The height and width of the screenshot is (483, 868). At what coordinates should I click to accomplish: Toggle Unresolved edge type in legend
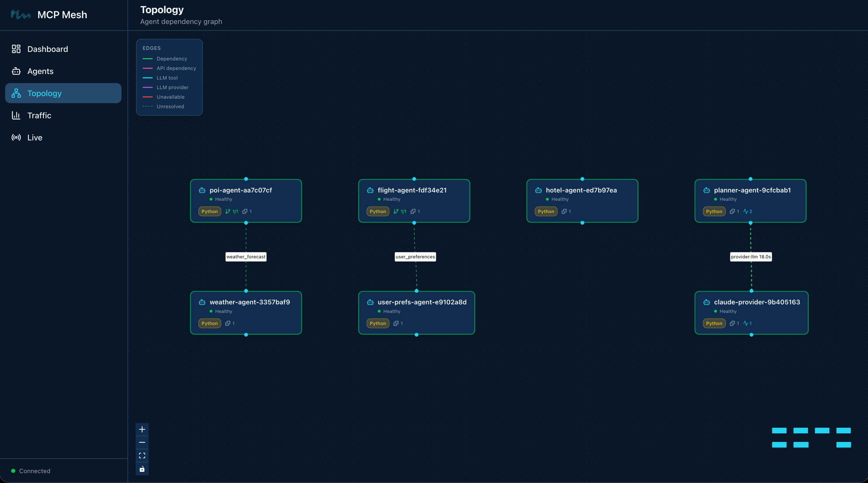(x=170, y=106)
